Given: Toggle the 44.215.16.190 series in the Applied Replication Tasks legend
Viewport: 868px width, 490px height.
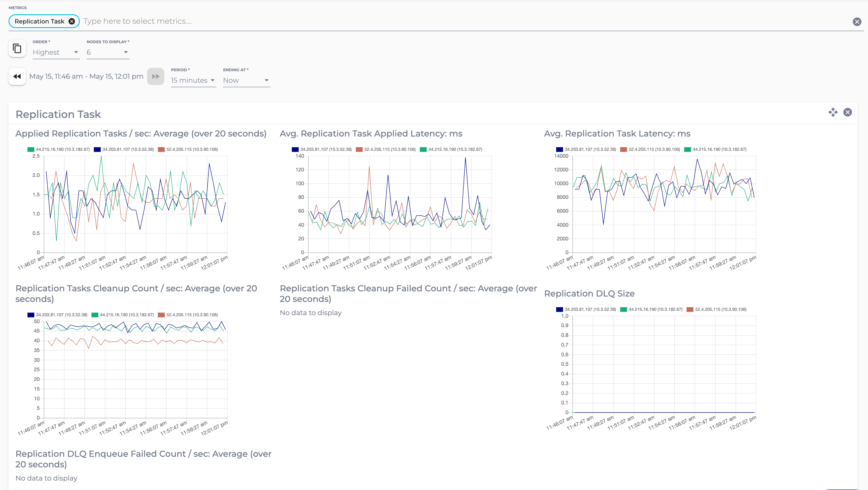Looking at the screenshot, I should pyautogui.click(x=63, y=149).
